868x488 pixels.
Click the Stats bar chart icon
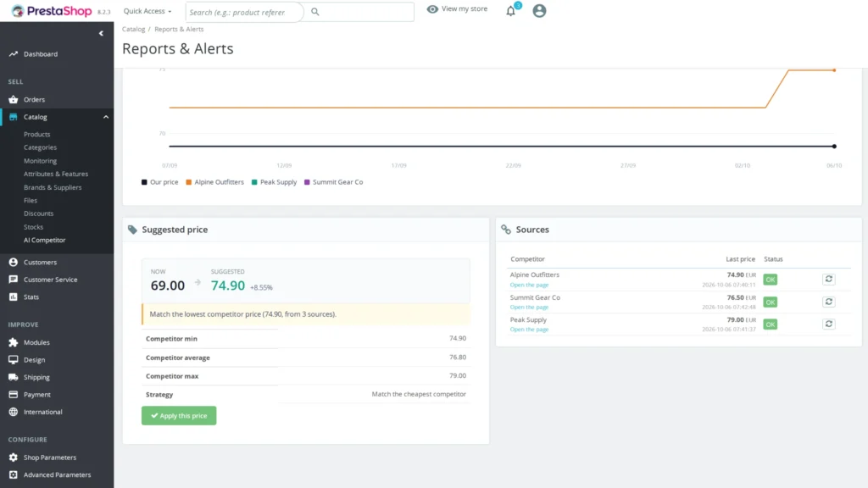pos(14,297)
